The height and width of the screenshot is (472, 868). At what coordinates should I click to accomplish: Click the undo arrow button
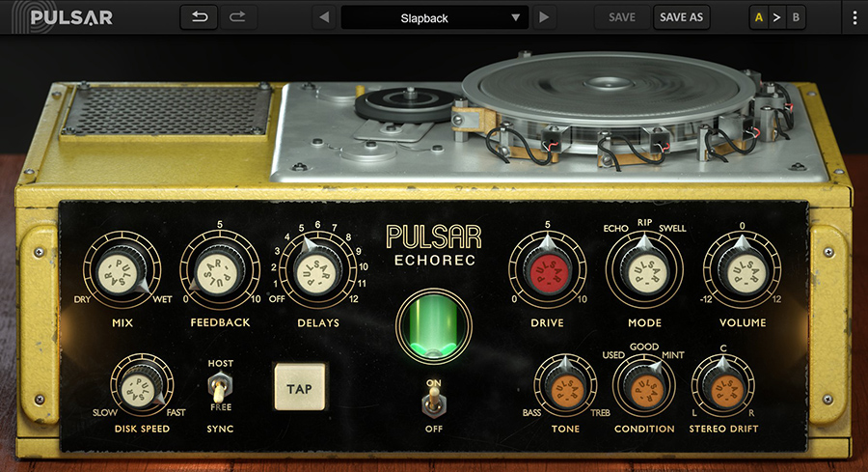tap(199, 17)
